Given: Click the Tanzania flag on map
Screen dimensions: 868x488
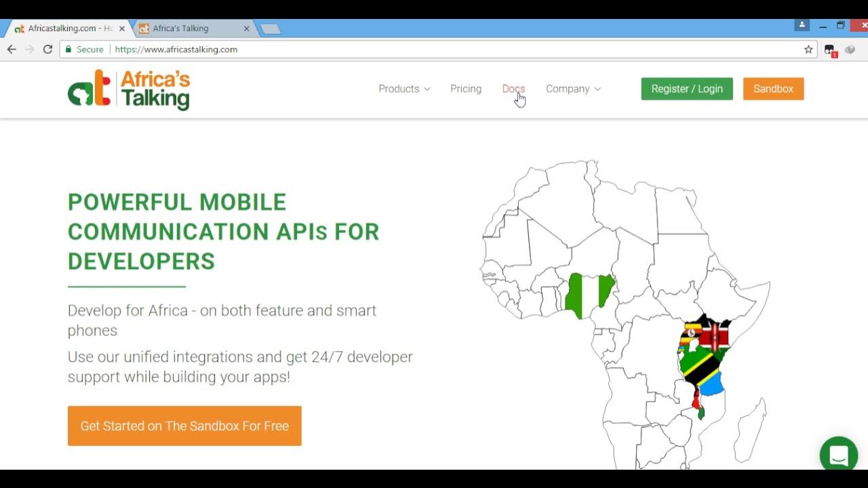Looking at the screenshot, I should point(701,370).
